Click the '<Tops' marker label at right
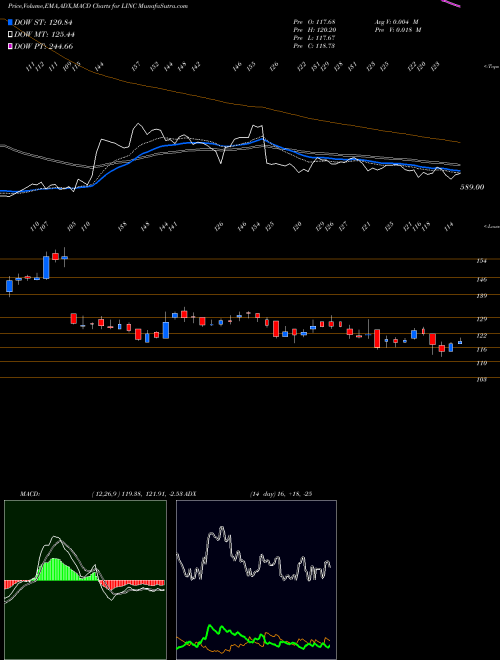Image resolution: width=500 pixels, height=660 pixels. click(x=491, y=67)
